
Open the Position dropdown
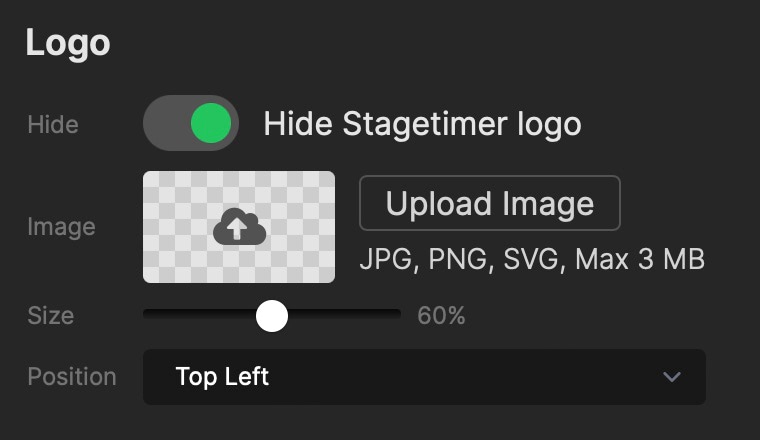pyautogui.click(x=424, y=377)
